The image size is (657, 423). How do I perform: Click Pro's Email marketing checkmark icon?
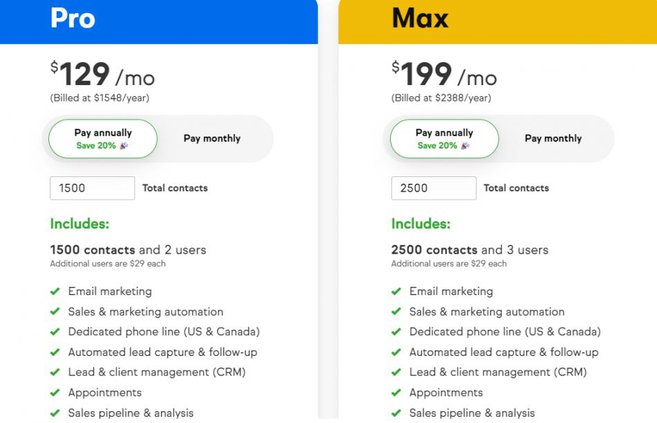pos(55,292)
